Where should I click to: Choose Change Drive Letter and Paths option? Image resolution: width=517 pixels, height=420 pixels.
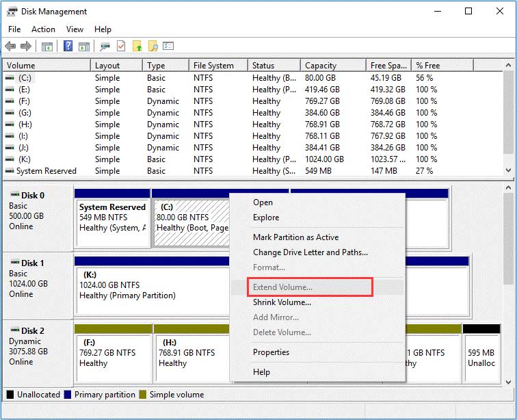click(x=310, y=252)
